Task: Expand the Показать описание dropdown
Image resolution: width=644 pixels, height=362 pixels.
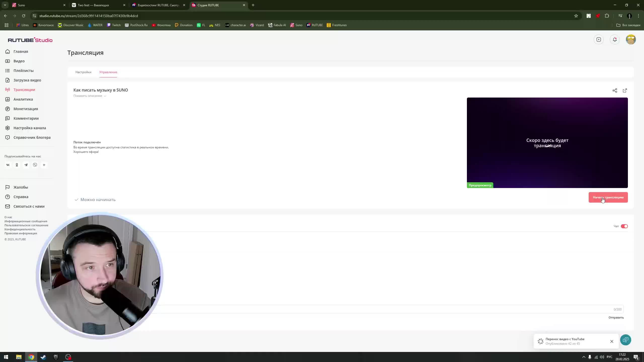Action: [89, 96]
